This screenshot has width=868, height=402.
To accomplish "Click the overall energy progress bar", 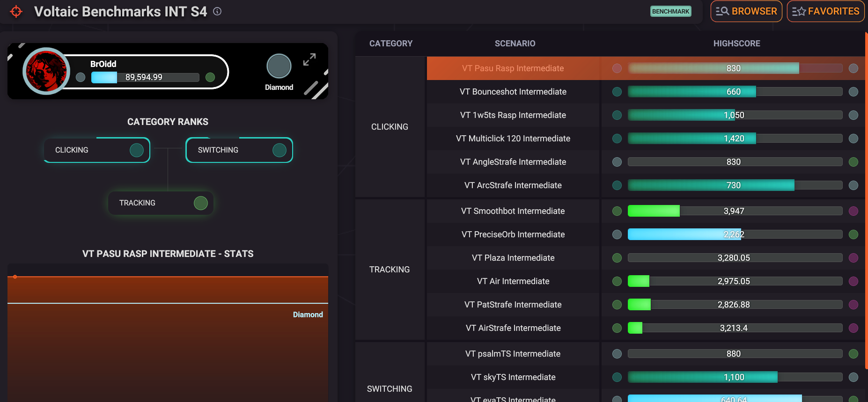I will tap(145, 77).
